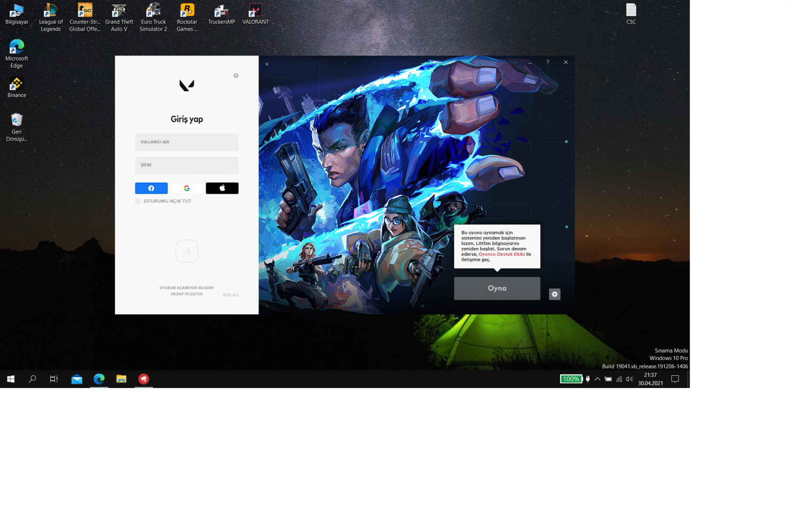
Task: Click the 100% battery indicator
Action: (571, 379)
